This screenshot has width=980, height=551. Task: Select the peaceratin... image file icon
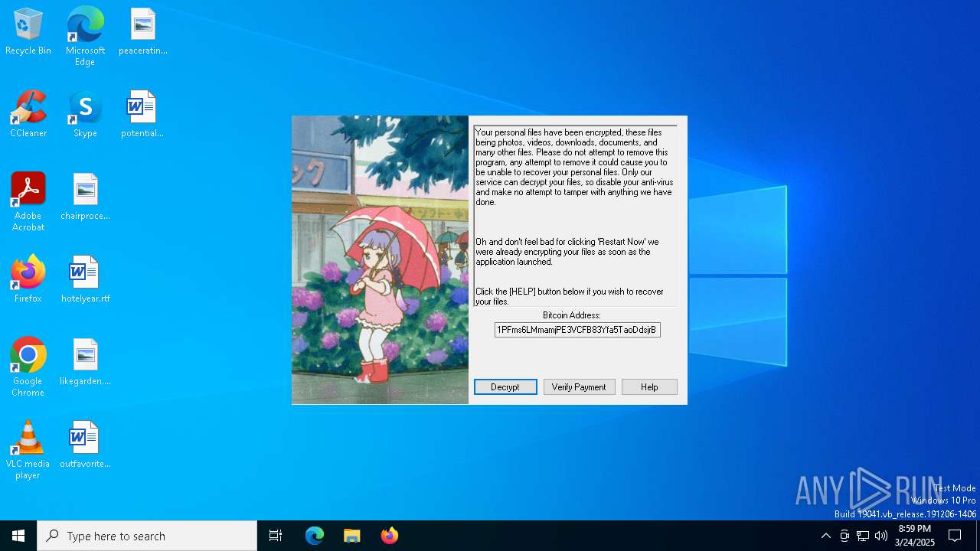(x=142, y=31)
